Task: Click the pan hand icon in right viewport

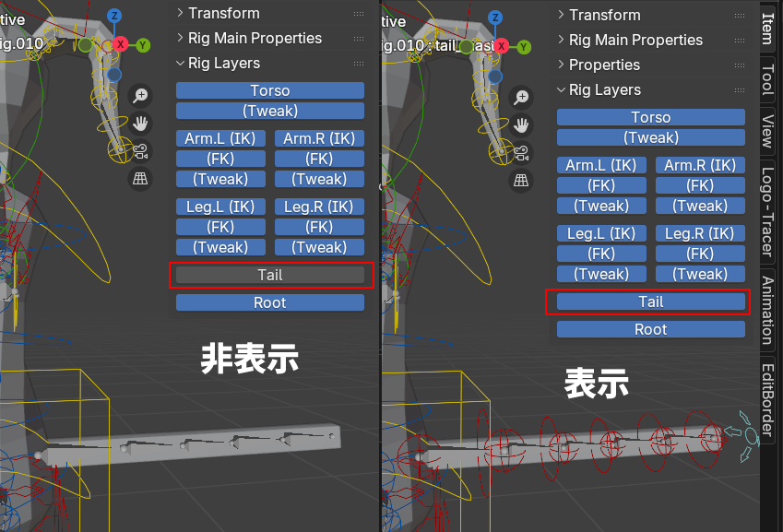Action: [521, 124]
